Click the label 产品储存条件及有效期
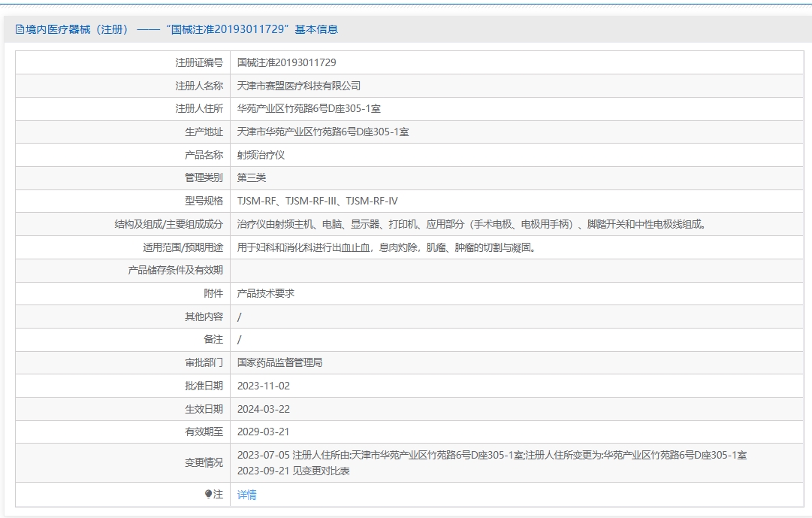The height and width of the screenshot is (518, 812). point(176,270)
